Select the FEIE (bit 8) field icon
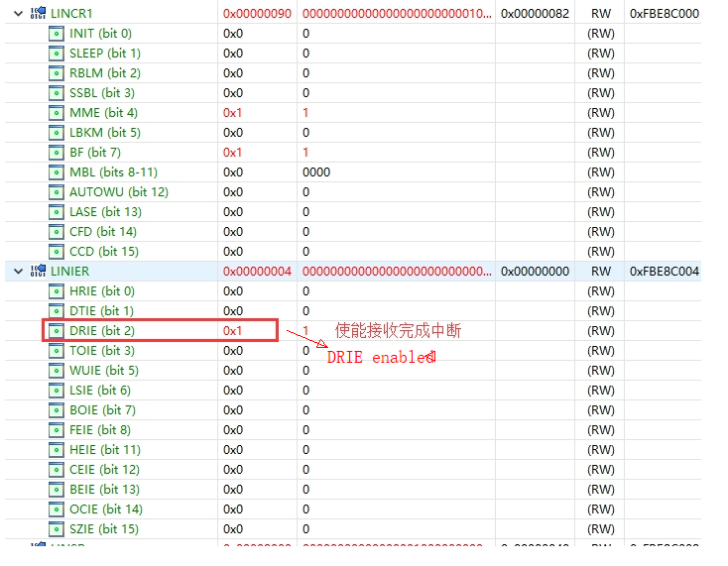Viewport: 728px width, 566px height. 57,430
